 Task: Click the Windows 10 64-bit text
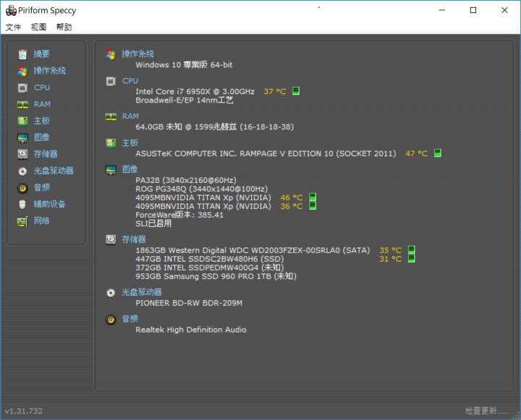(x=184, y=65)
